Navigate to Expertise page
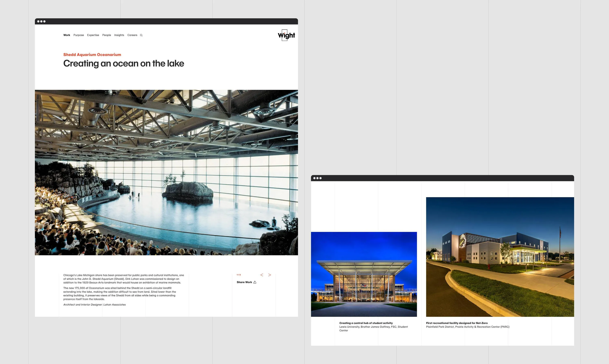Image resolution: width=609 pixels, height=364 pixels. [93, 35]
